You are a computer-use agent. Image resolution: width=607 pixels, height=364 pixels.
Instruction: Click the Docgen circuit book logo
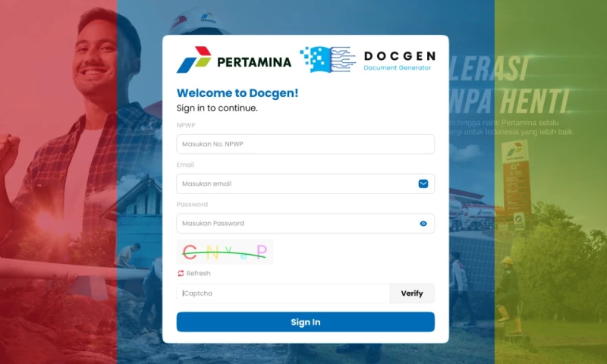coord(328,59)
